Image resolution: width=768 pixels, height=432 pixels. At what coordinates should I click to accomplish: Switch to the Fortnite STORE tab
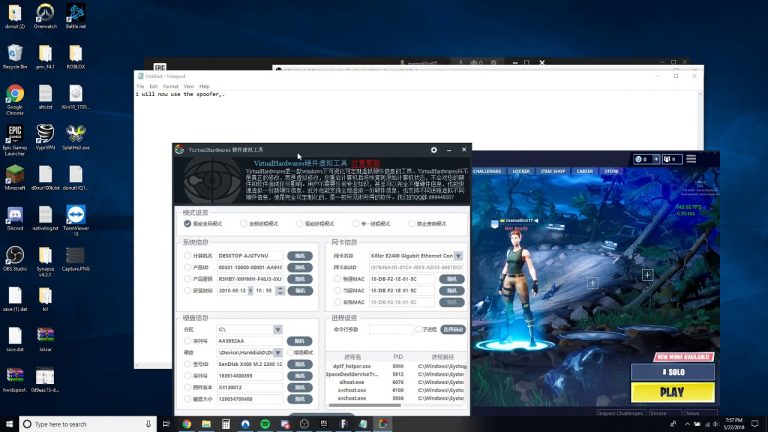(x=611, y=171)
